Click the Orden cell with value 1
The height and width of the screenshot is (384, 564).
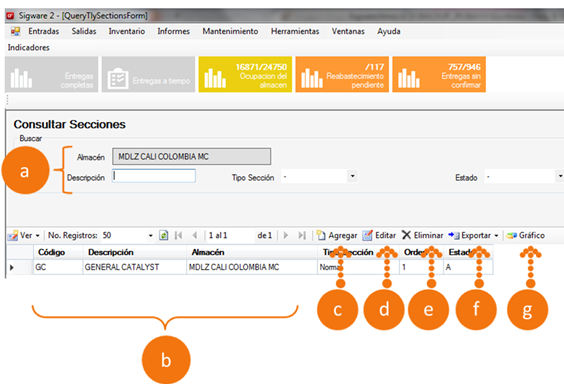coord(421,267)
